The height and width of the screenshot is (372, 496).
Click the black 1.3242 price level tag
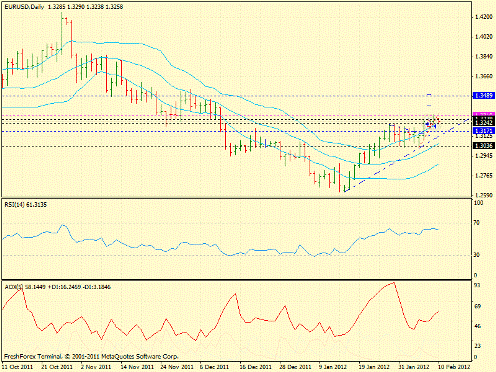point(484,123)
